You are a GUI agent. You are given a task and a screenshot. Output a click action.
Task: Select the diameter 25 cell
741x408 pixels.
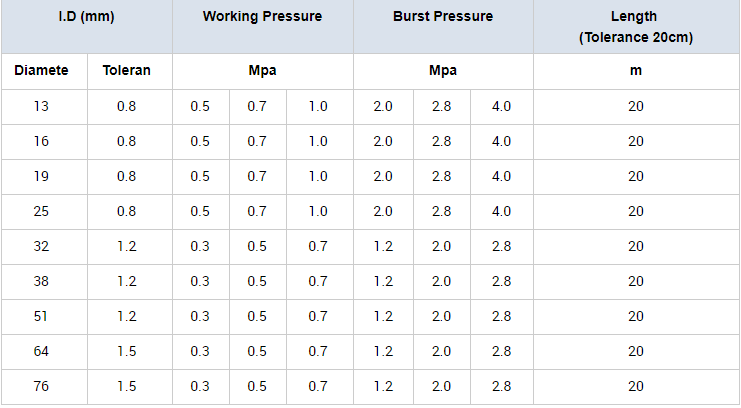click(x=41, y=212)
